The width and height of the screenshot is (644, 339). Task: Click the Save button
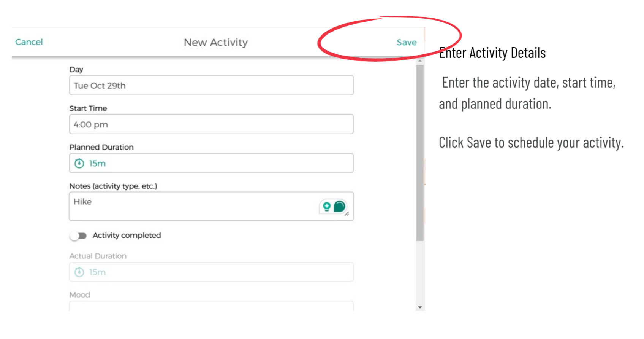[x=406, y=42]
